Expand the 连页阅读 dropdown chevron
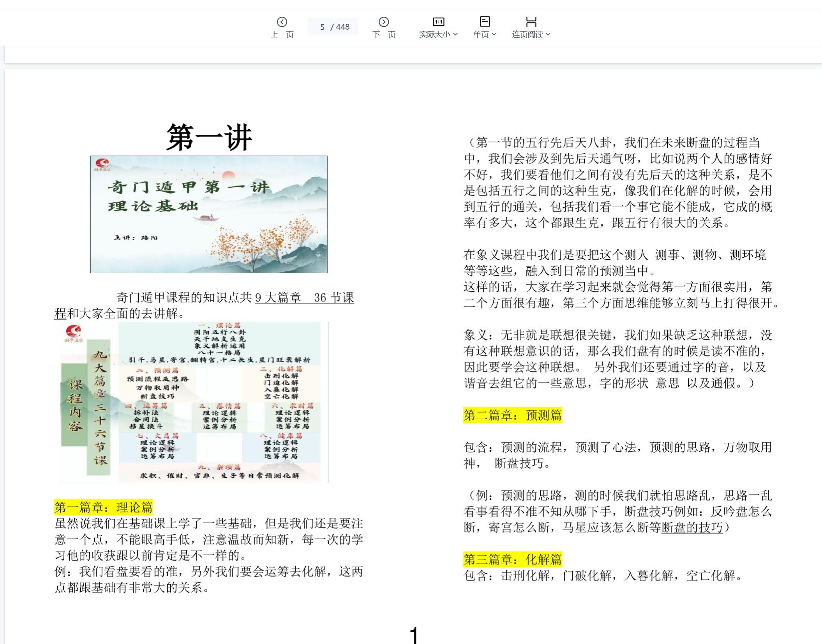Screen dimensions: 822x644 [548, 34]
